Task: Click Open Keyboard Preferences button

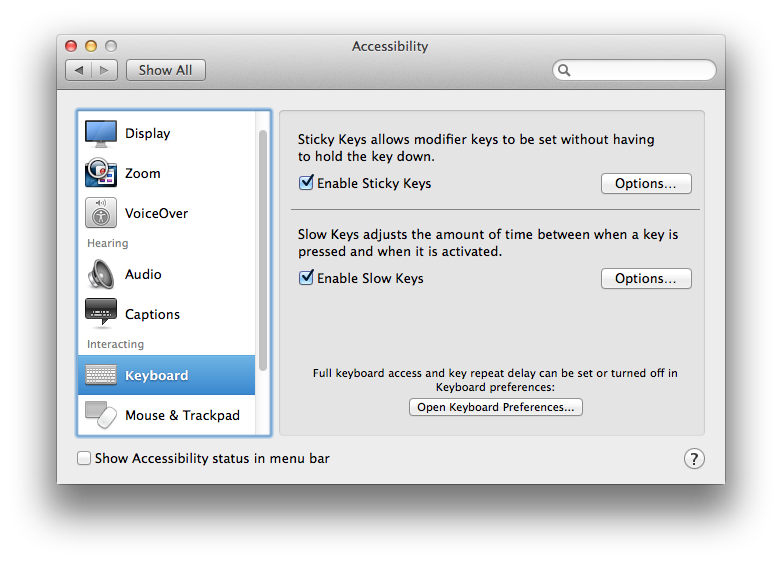Action: click(x=496, y=407)
